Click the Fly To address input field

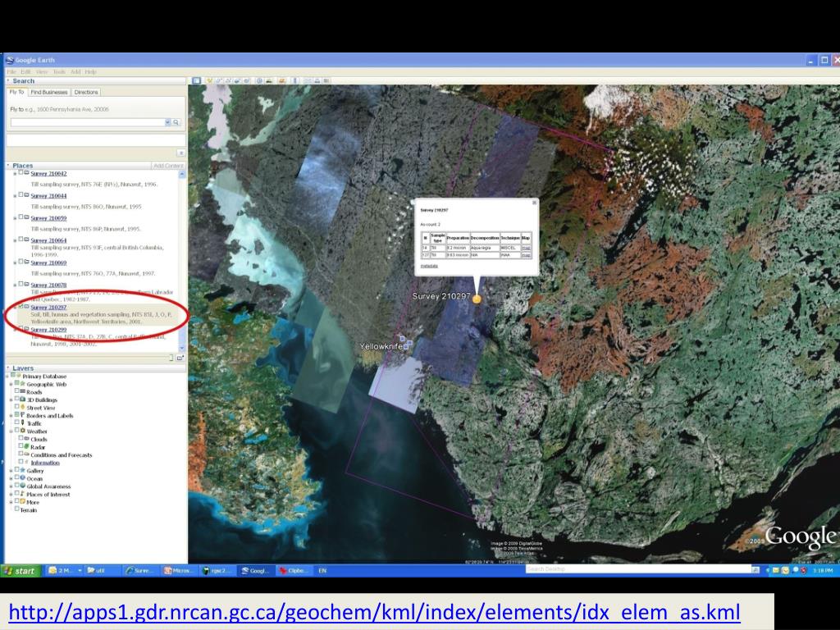click(x=87, y=123)
